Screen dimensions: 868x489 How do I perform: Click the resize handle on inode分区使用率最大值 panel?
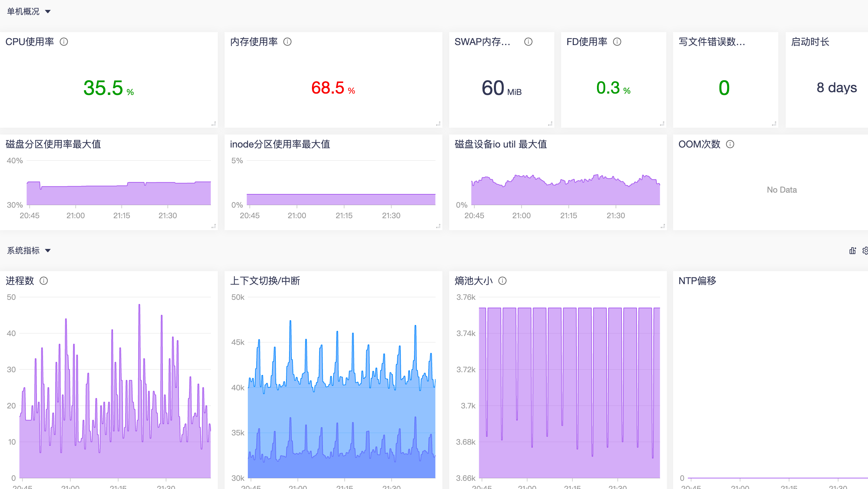click(x=438, y=226)
